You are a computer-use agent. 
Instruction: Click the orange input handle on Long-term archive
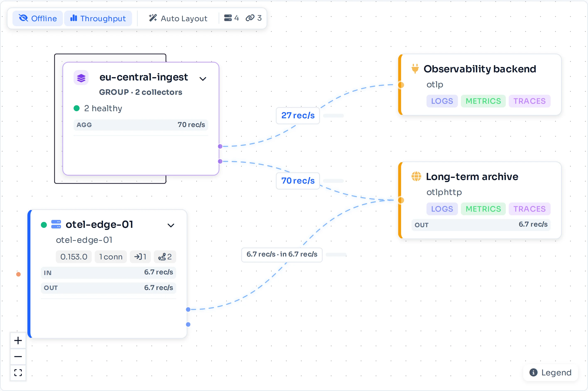tap(401, 200)
